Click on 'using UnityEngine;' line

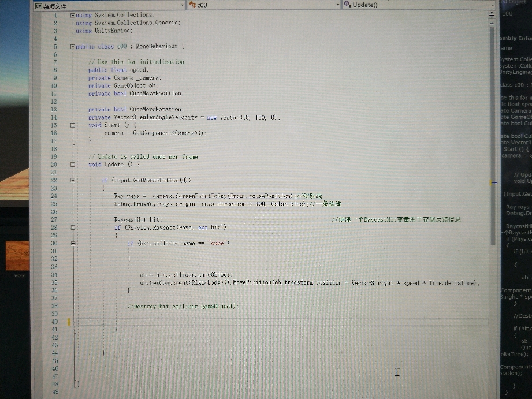(104, 31)
